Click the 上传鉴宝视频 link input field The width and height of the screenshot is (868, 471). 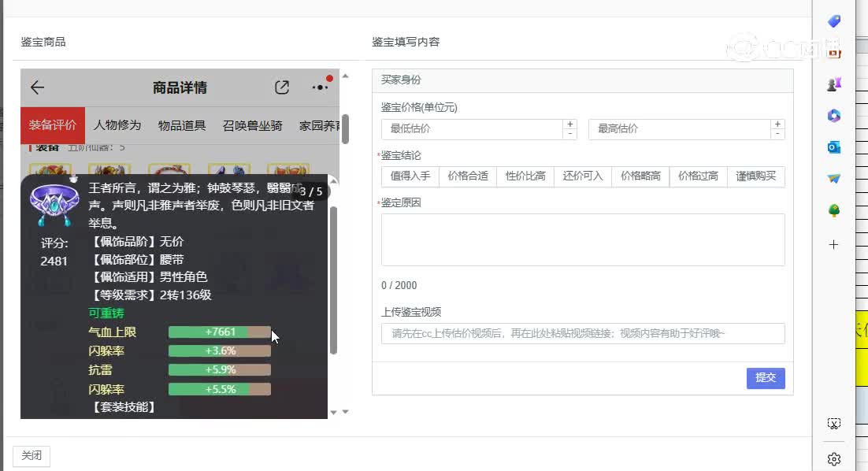[583, 333]
